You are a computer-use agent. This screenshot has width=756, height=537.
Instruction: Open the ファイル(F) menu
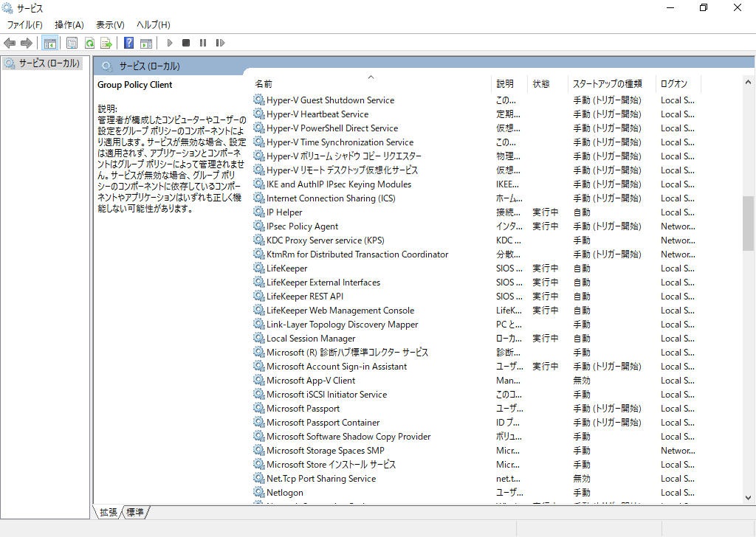24,24
